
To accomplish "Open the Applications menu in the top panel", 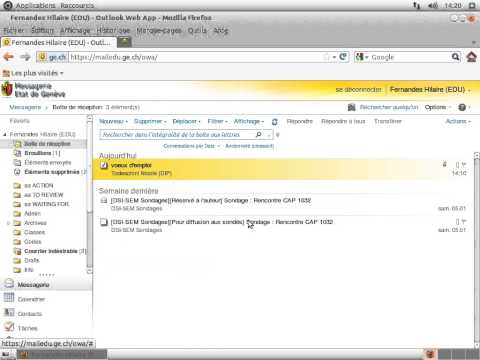I will 36,5.
